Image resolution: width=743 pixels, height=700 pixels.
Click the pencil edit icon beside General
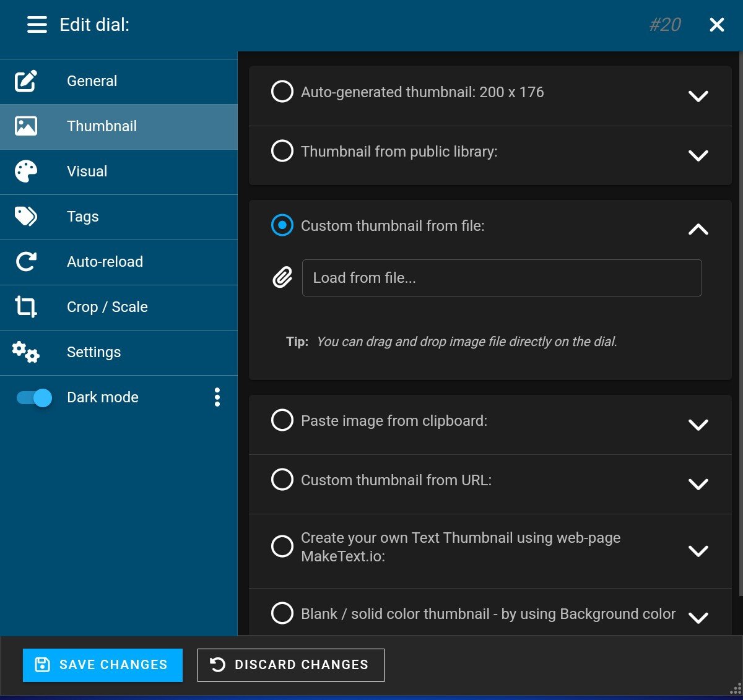pyautogui.click(x=26, y=81)
